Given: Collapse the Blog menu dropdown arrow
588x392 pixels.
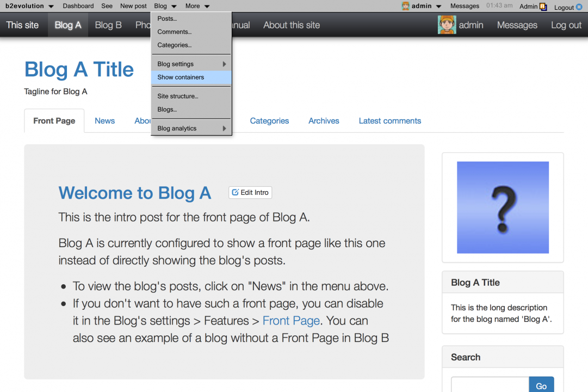Looking at the screenshot, I should 174,7.
